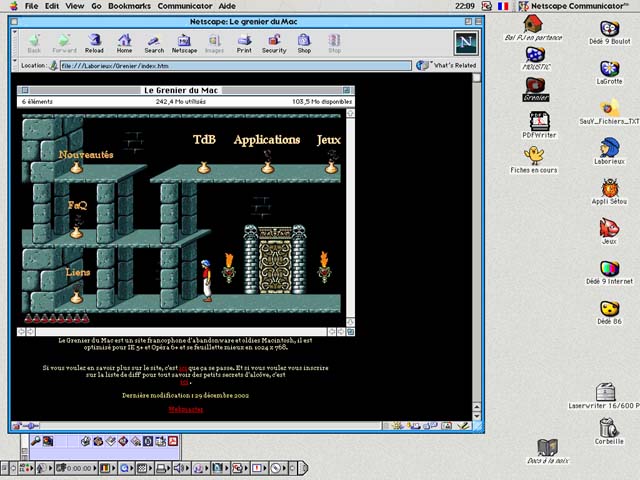Open the Security toolbar button
The image size is (640, 480).
coord(274,44)
